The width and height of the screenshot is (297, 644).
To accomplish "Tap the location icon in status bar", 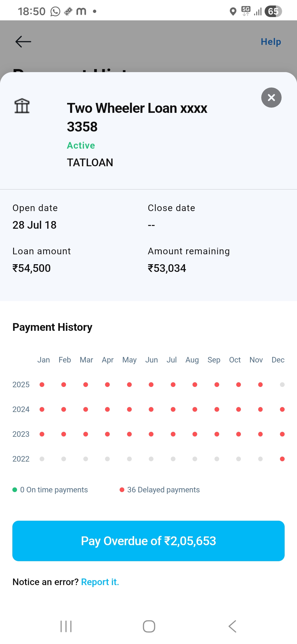I will [x=233, y=12].
